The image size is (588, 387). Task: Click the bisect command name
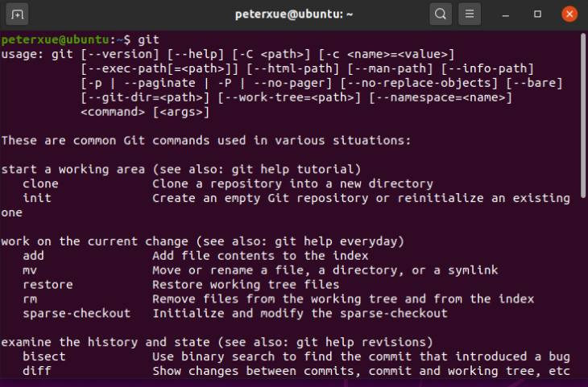pyautogui.click(x=43, y=356)
